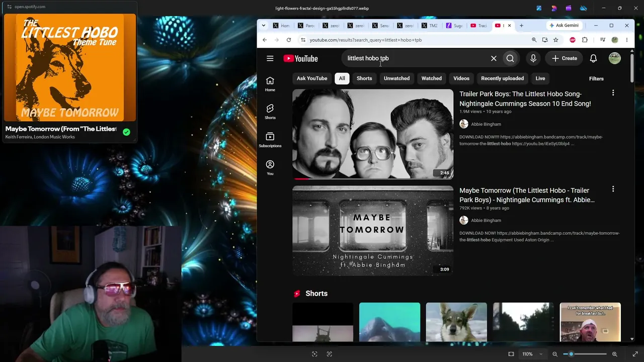Screen dimensions: 644x362
Task: Click the Create button
Action: tap(565, 58)
